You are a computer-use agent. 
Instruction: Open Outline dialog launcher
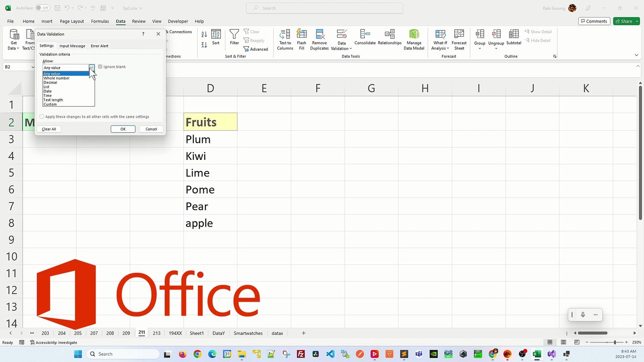555,56
